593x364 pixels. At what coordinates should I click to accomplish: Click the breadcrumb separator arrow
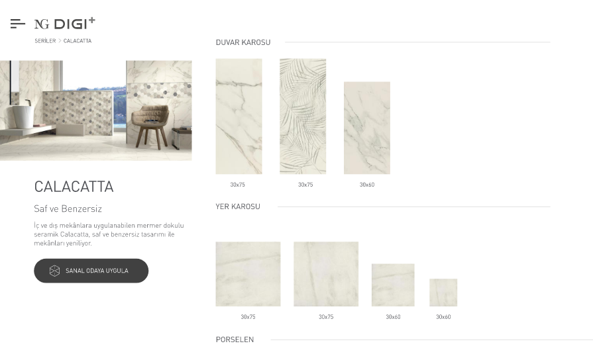tap(60, 41)
